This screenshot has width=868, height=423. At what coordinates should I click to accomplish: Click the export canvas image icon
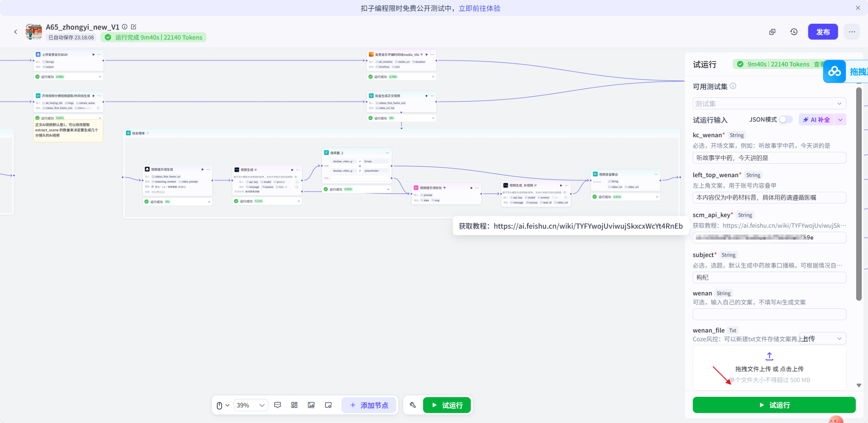(311, 405)
